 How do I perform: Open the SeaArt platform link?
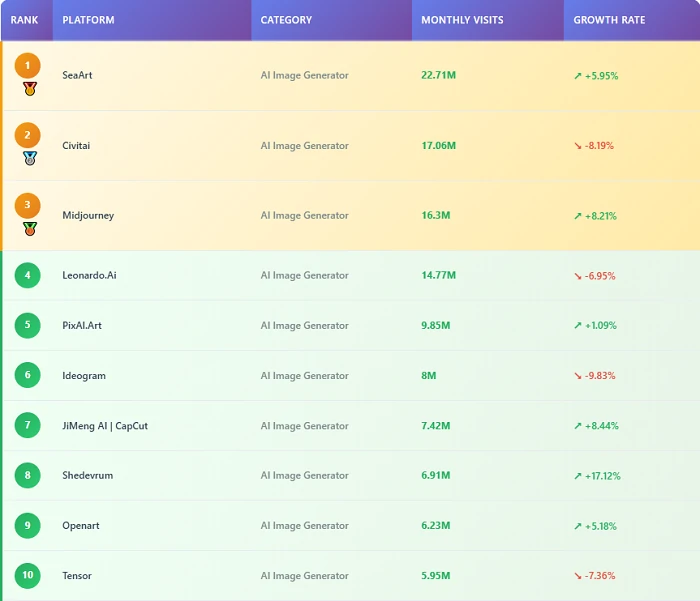[77, 76]
